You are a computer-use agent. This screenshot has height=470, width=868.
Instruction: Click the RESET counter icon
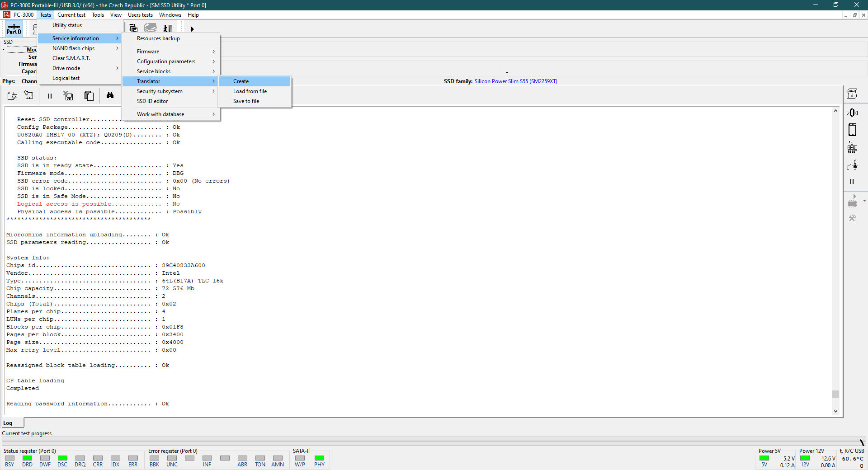(x=852, y=147)
